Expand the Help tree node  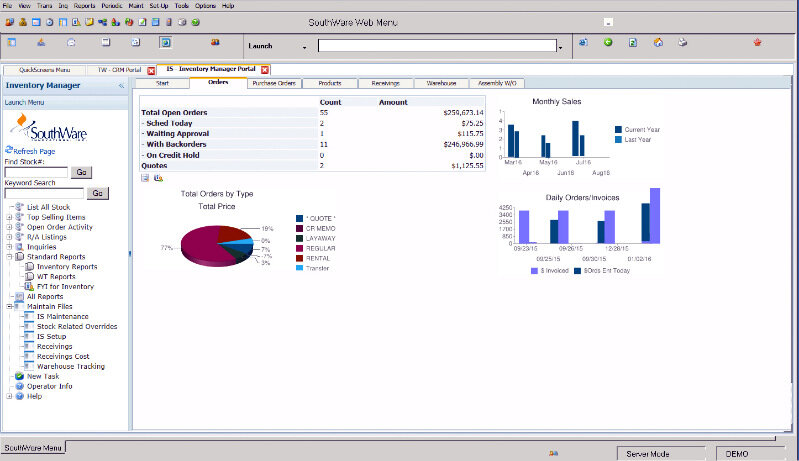point(9,396)
